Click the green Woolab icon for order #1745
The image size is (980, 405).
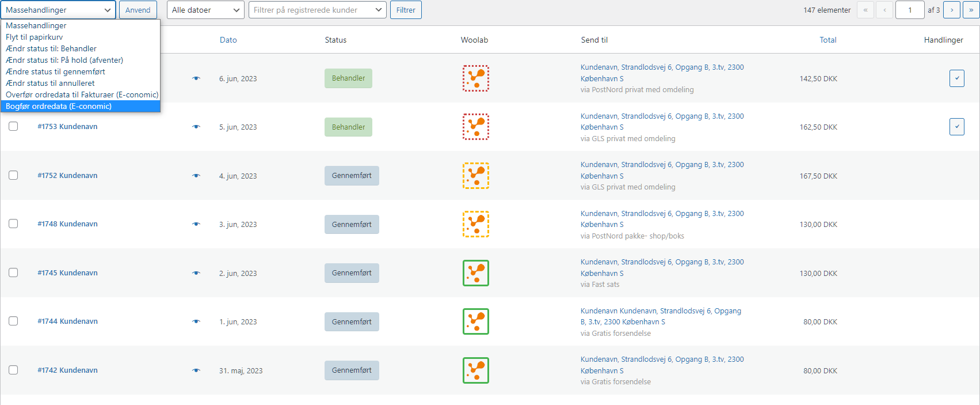[x=475, y=273]
